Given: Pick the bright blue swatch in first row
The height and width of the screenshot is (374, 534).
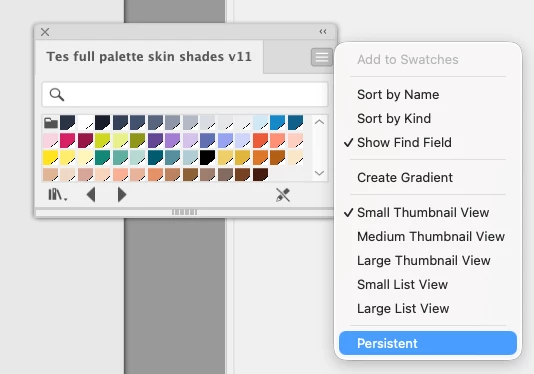Looking at the screenshot, I should [278, 123].
